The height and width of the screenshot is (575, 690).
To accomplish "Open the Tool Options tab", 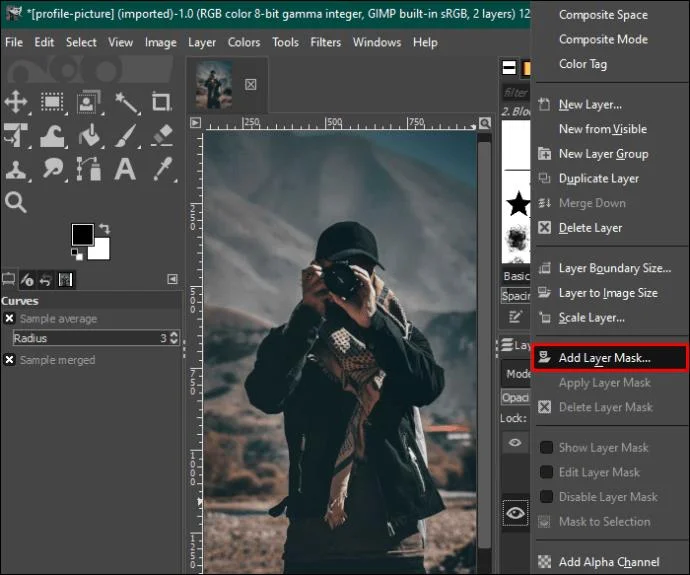I will click(8, 279).
